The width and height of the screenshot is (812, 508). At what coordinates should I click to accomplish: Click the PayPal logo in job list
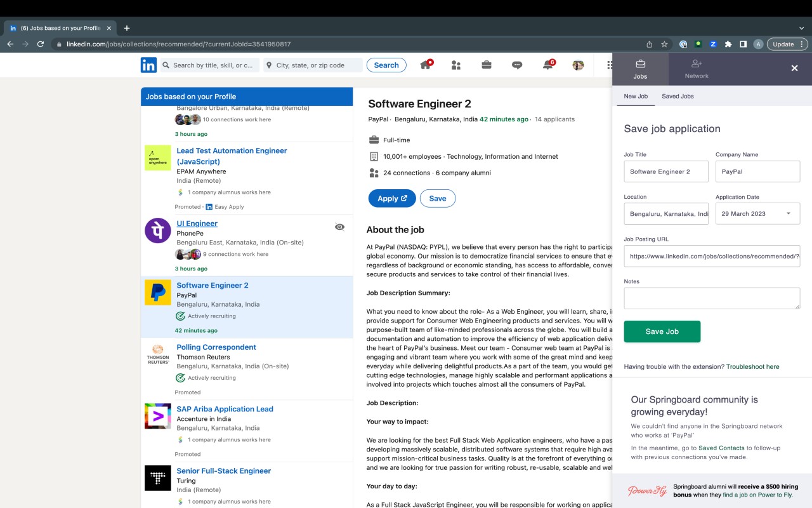pyautogui.click(x=158, y=292)
